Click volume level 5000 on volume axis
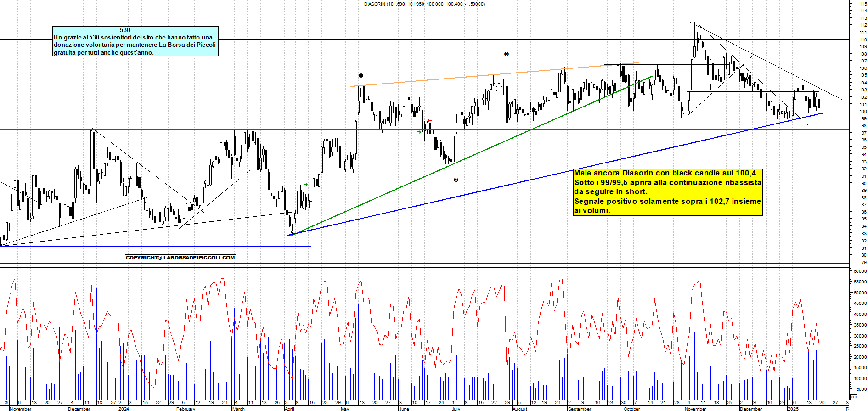868x411 pixels. pyautogui.click(x=862, y=389)
